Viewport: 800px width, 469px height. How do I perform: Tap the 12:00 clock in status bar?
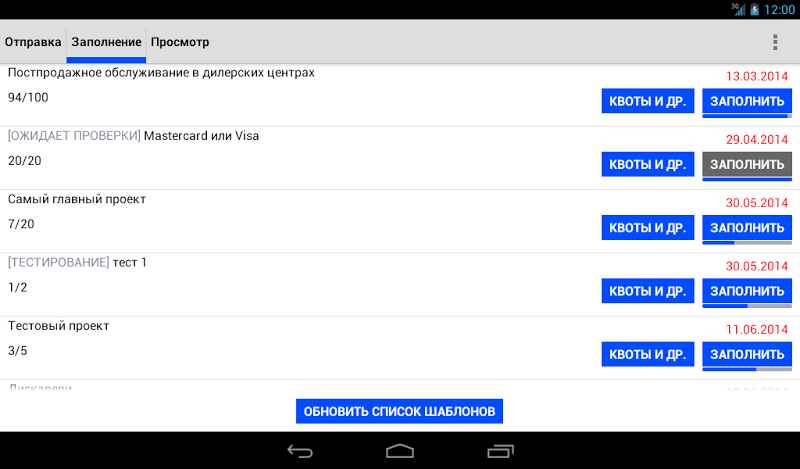point(779,9)
